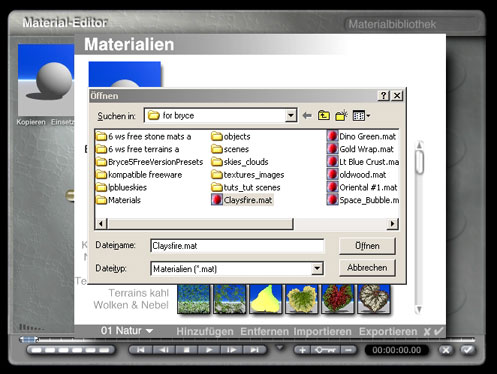Go up one folder level icon
The height and width of the screenshot is (374, 497).
(323, 116)
